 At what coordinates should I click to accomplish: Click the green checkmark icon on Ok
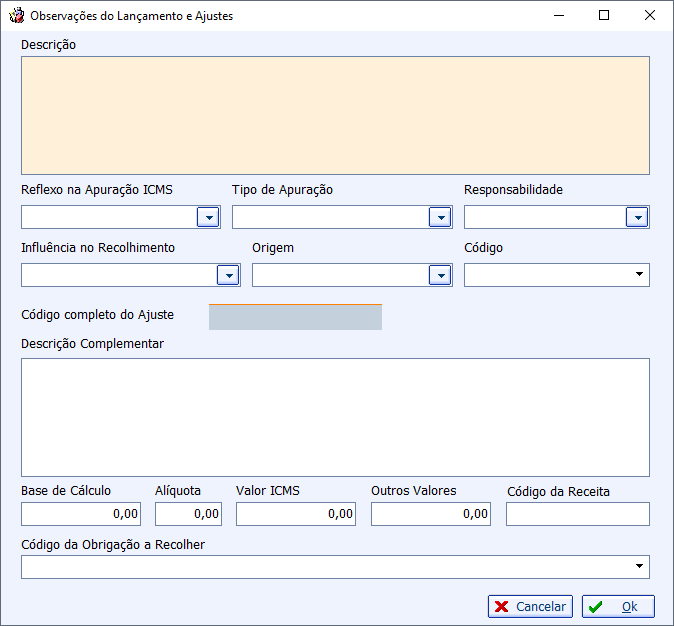(595, 607)
